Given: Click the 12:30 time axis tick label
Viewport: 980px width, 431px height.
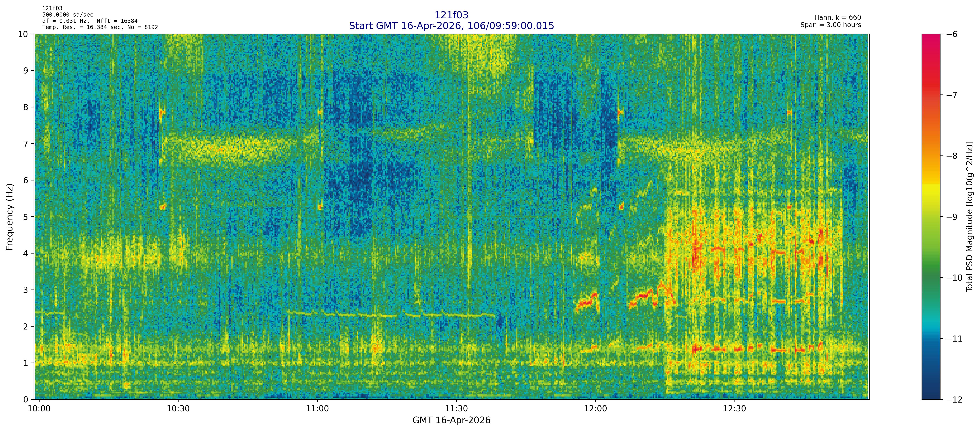Looking at the screenshot, I should pos(734,409).
